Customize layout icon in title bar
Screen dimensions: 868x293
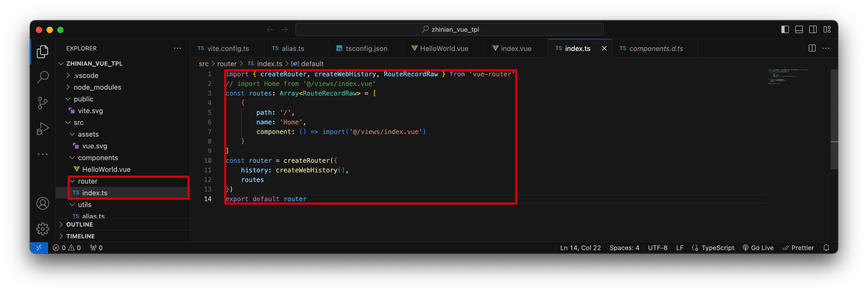click(827, 30)
